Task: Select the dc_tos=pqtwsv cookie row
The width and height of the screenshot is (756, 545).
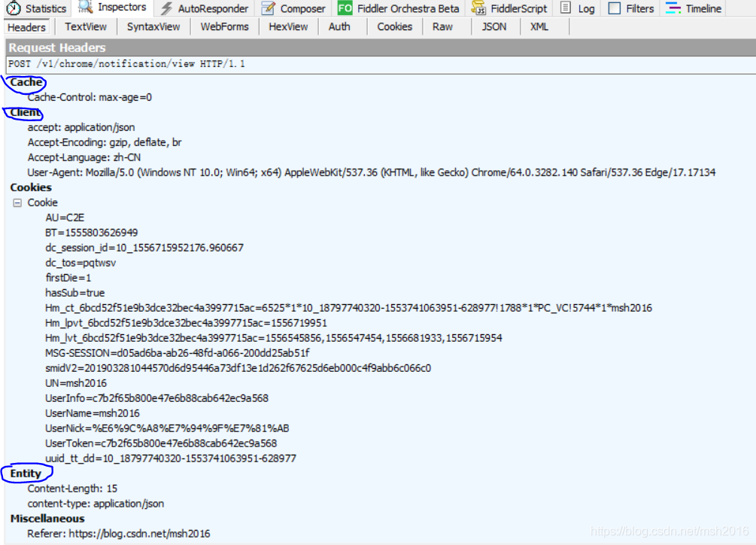Action: pos(80,263)
